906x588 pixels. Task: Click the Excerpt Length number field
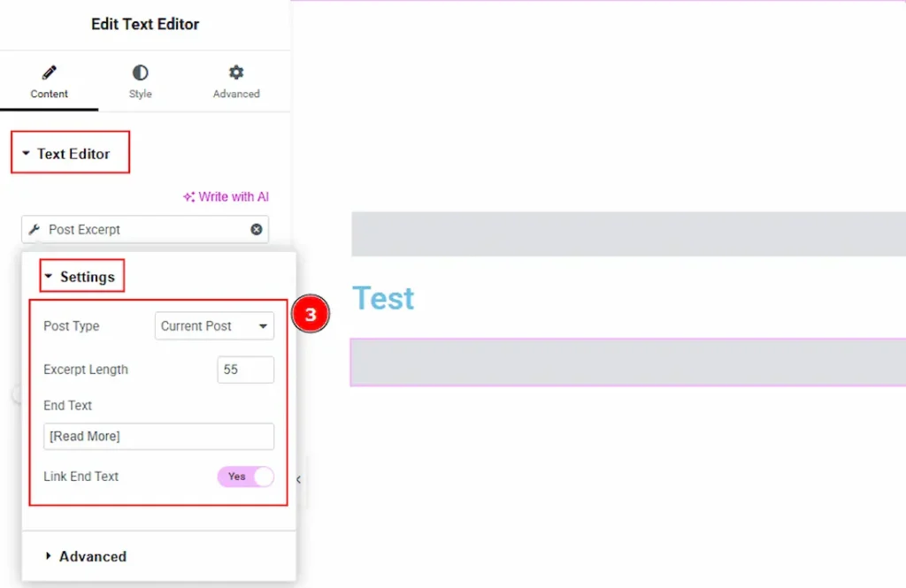(x=245, y=370)
